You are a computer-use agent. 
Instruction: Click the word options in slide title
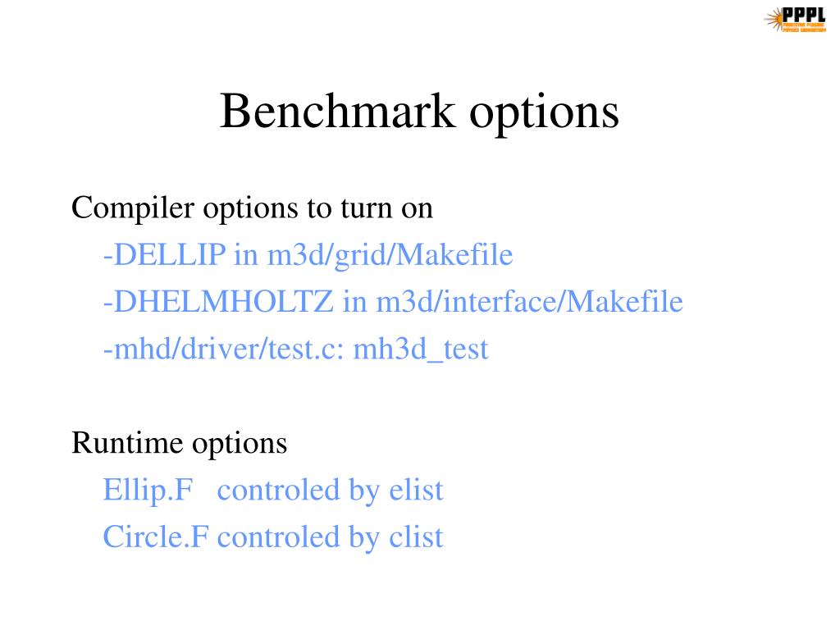point(545,115)
